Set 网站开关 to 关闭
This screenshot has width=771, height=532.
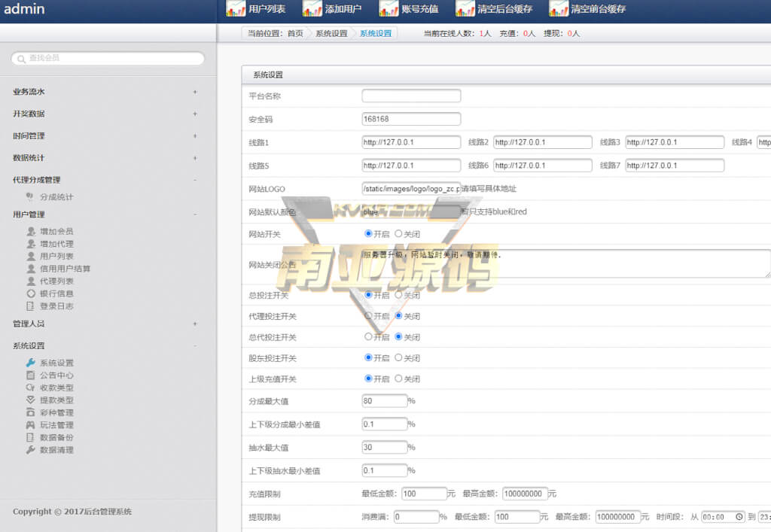click(398, 234)
